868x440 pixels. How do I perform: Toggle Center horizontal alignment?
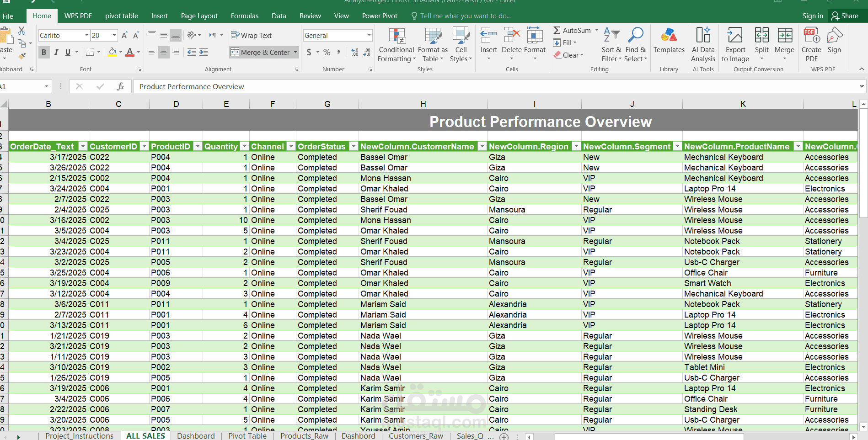[x=164, y=52]
